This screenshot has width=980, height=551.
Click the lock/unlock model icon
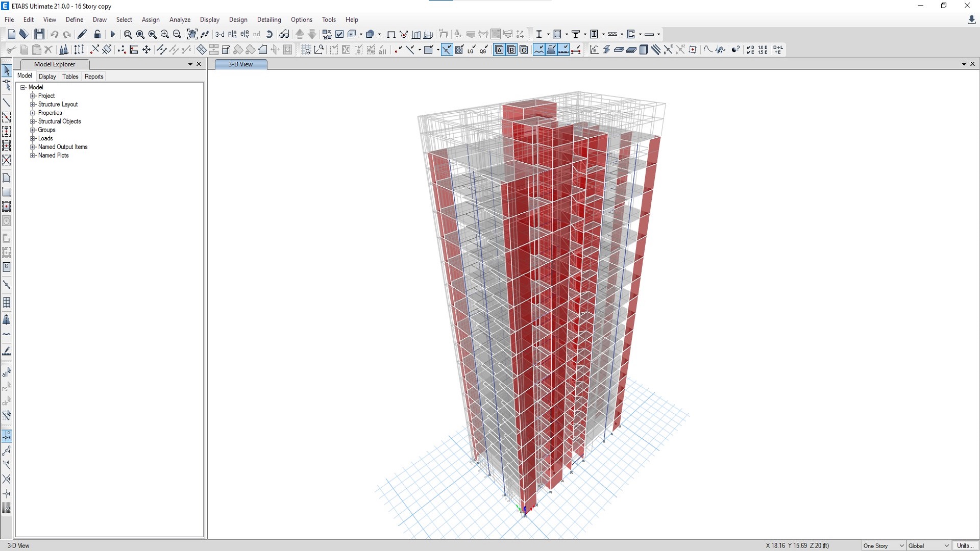[97, 34]
